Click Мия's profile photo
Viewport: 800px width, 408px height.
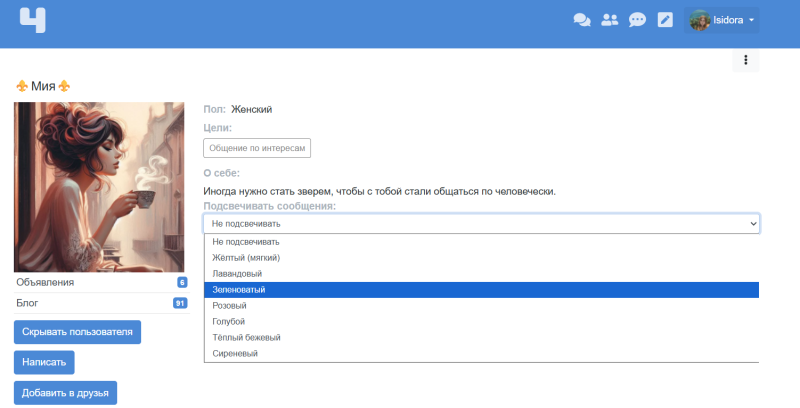tap(99, 187)
